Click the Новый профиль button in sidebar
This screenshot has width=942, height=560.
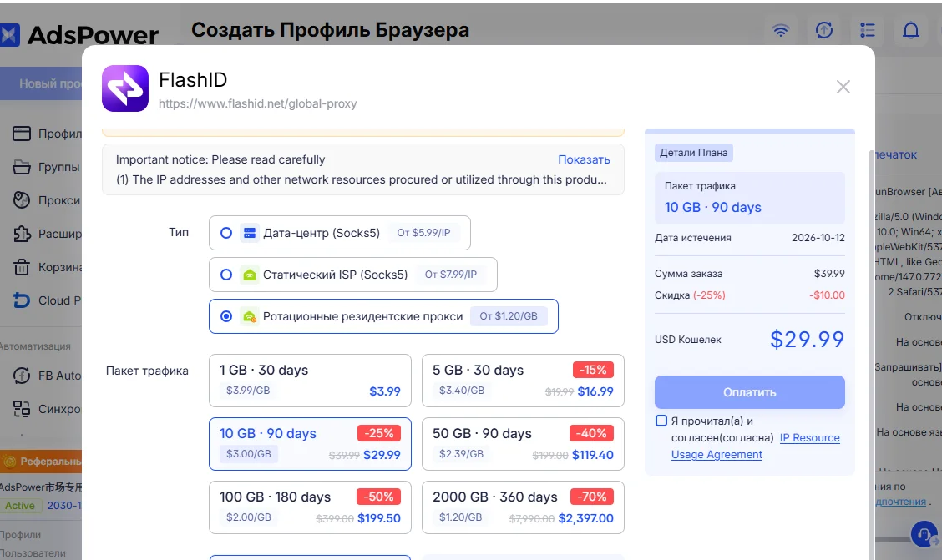pos(41,83)
